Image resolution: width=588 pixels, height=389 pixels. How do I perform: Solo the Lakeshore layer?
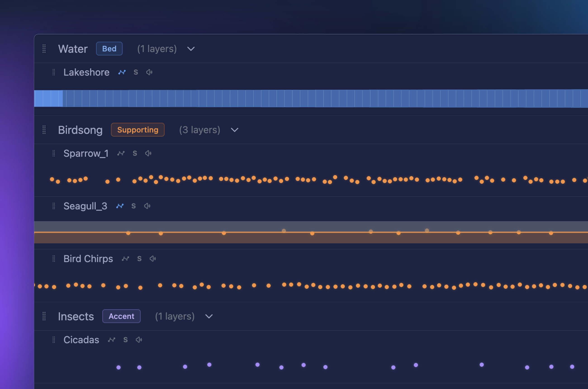click(136, 72)
